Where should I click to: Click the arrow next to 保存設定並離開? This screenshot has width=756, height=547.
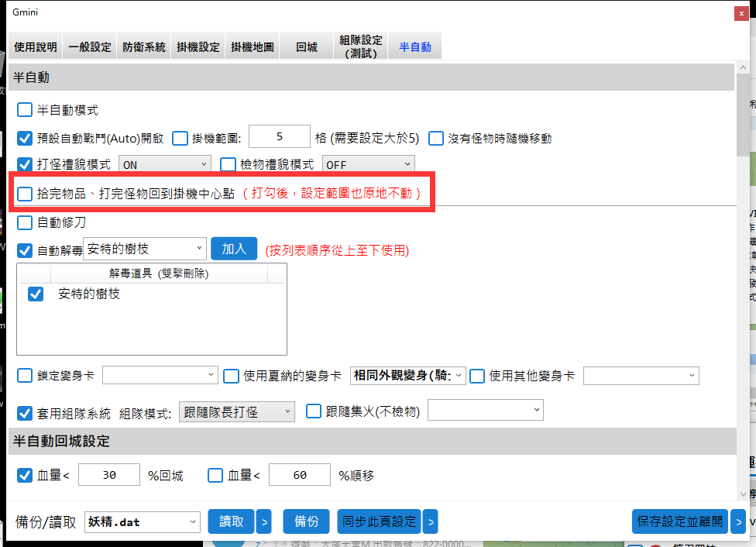pyautogui.click(x=738, y=521)
